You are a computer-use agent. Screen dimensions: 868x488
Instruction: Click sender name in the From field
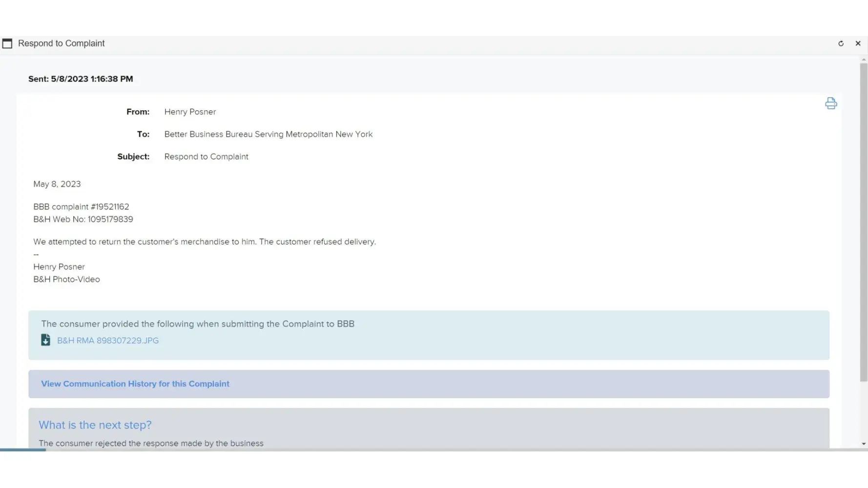coord(190,112)
